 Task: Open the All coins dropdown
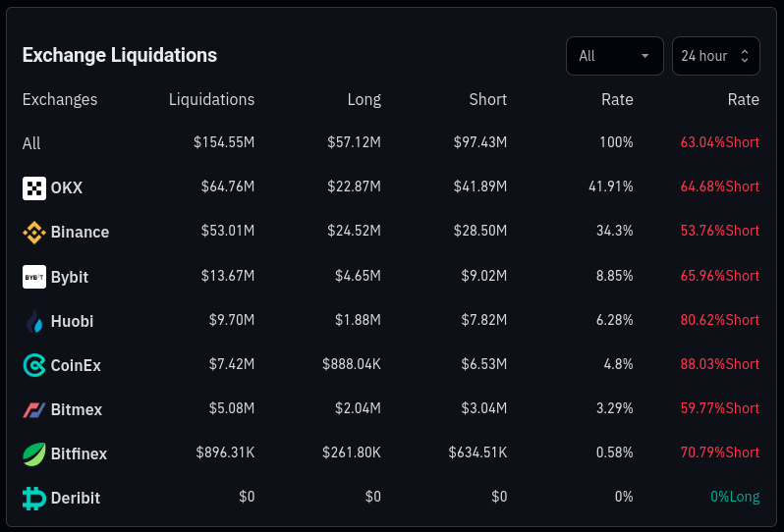click(x=614, y=56)
